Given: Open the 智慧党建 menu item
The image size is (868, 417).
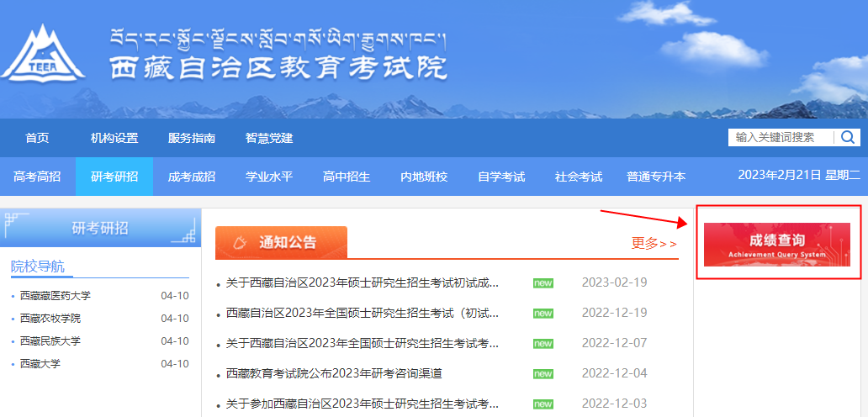Looking at the screenshot, I should click(269, 138).
